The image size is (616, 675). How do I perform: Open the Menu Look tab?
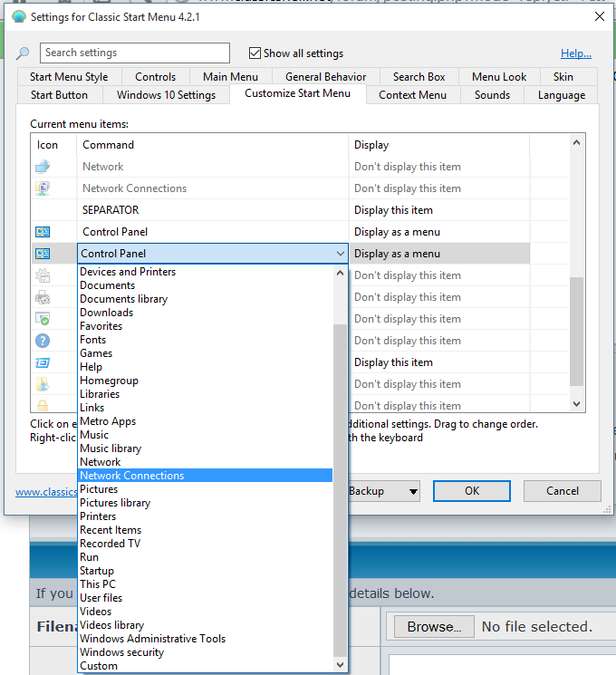coord(499,77)
